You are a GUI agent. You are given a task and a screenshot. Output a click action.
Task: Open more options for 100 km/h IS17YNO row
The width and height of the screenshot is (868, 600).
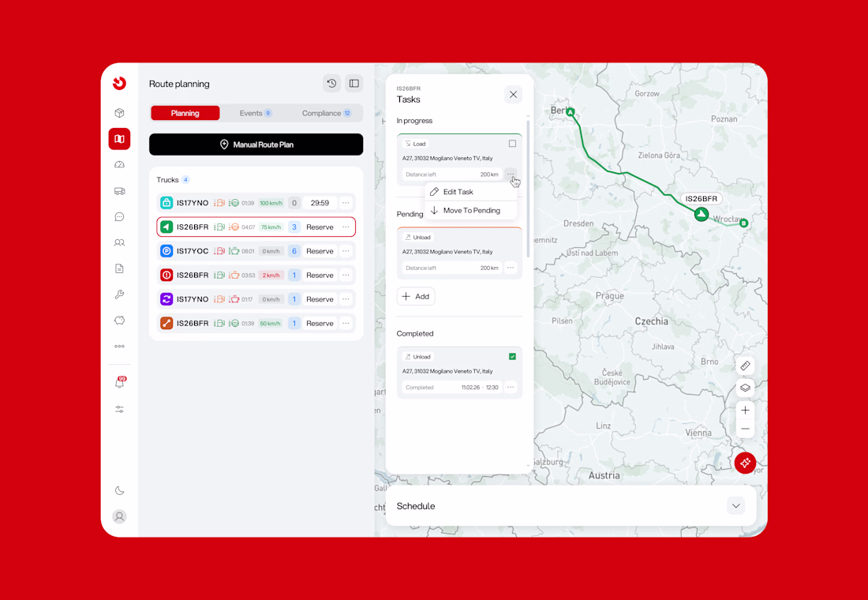[346, 203]
